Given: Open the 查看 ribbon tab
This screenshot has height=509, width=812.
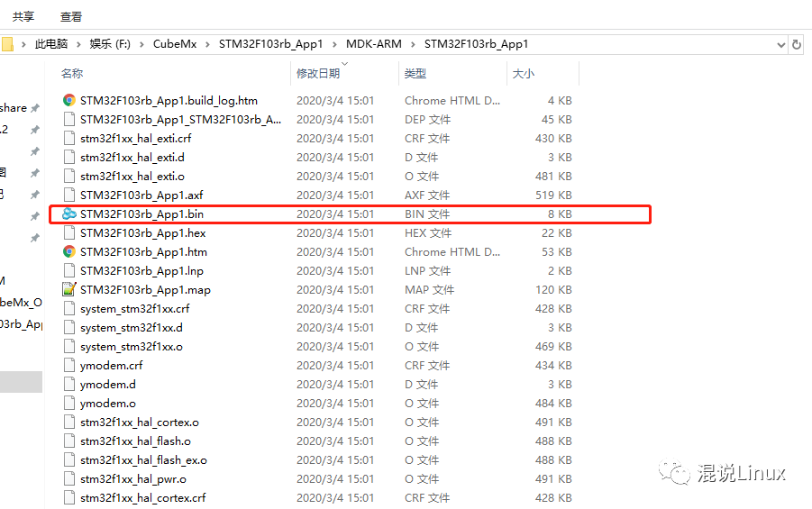Looking at the screenshot, I should [x=71, y=16].
